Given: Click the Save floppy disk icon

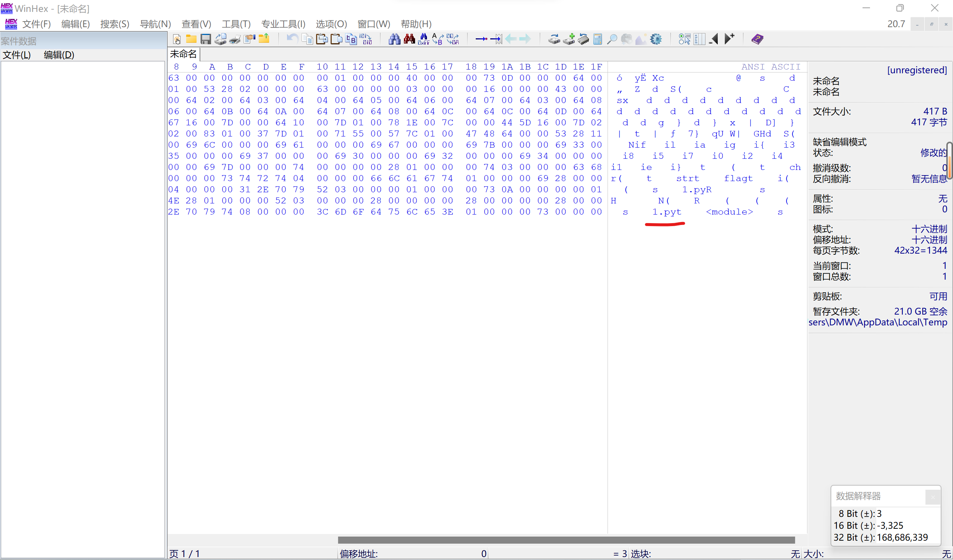Looking at the screenshot, I should (206, 39).
